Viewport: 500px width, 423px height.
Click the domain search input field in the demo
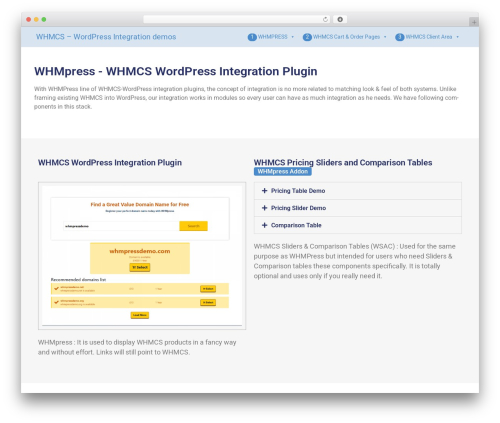coord(121,226)
